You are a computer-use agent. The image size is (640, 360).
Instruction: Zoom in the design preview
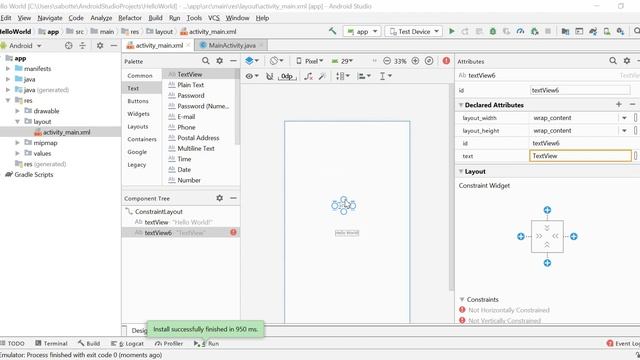415,61
